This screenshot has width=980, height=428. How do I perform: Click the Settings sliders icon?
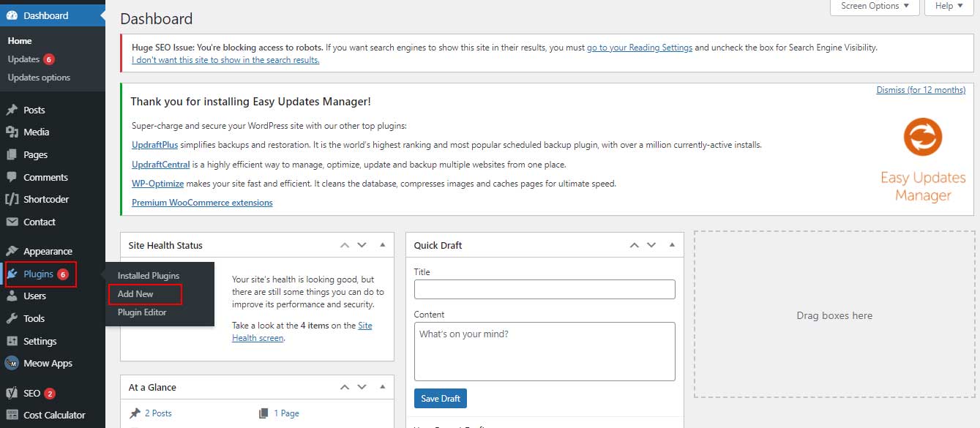point(12,342)
